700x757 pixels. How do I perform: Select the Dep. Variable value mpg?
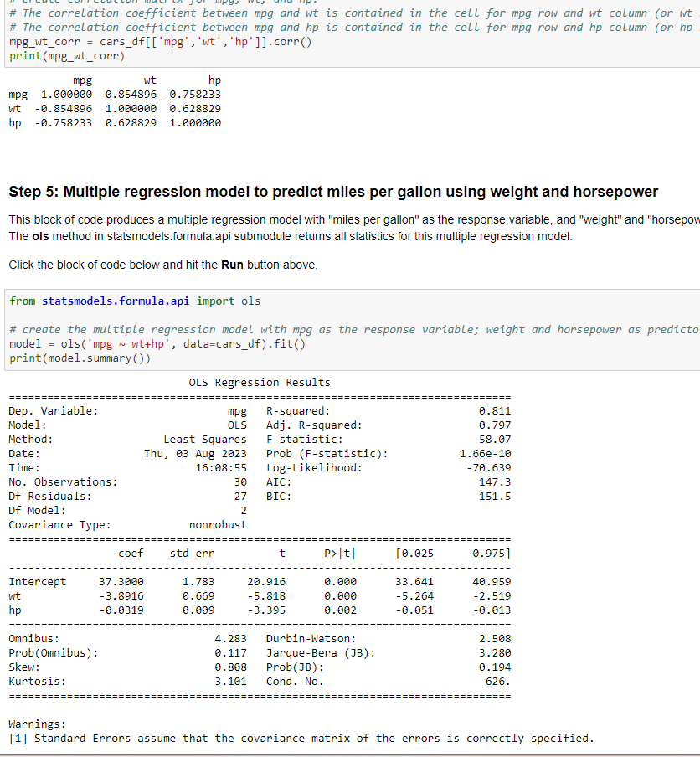[237, 411]
